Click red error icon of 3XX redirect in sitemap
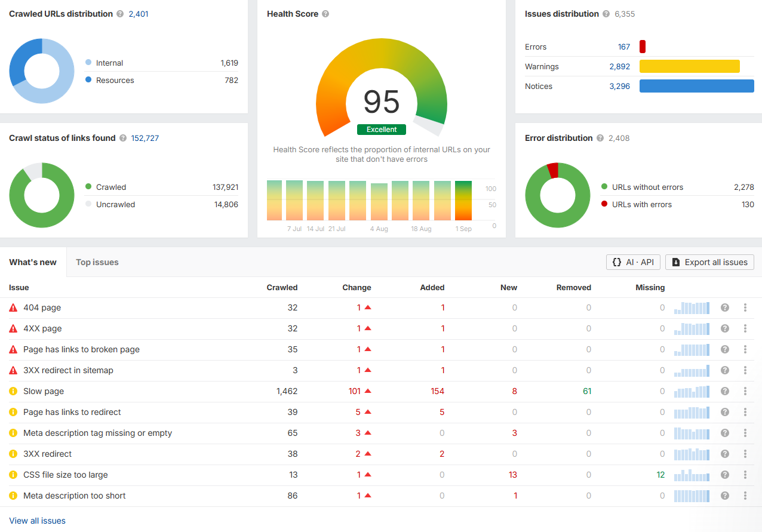 tap(13, 370)
